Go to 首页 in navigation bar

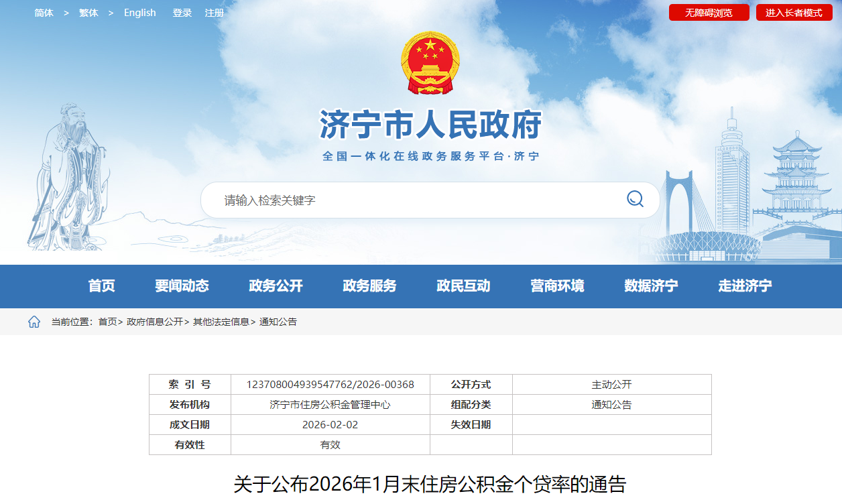click(101, 286)
